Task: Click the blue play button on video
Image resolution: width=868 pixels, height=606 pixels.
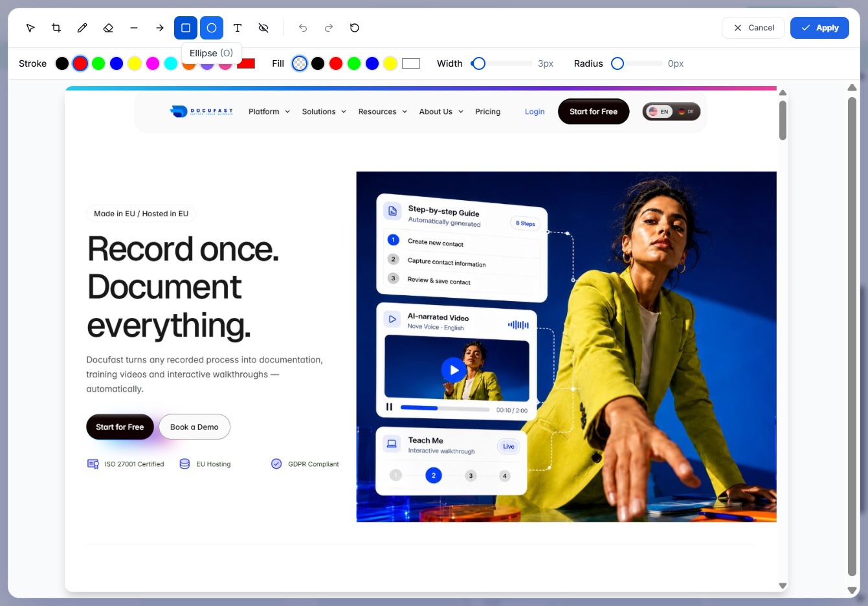Action: point(454,370)
